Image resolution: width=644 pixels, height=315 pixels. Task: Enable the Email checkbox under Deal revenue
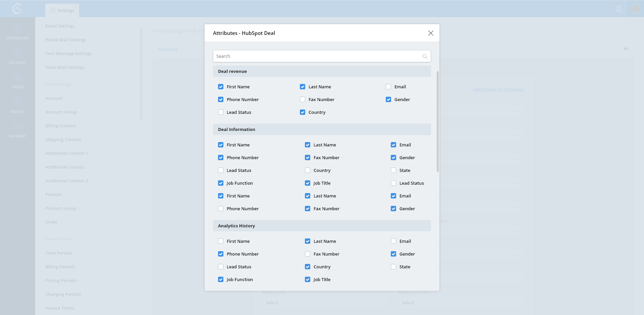click(x=388, y=87)
